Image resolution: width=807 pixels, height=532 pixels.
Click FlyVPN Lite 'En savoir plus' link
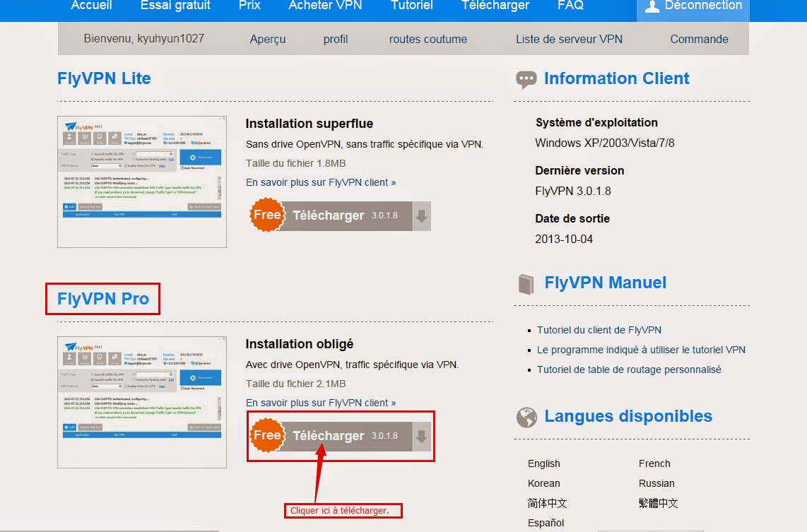(x=321, y=183)
